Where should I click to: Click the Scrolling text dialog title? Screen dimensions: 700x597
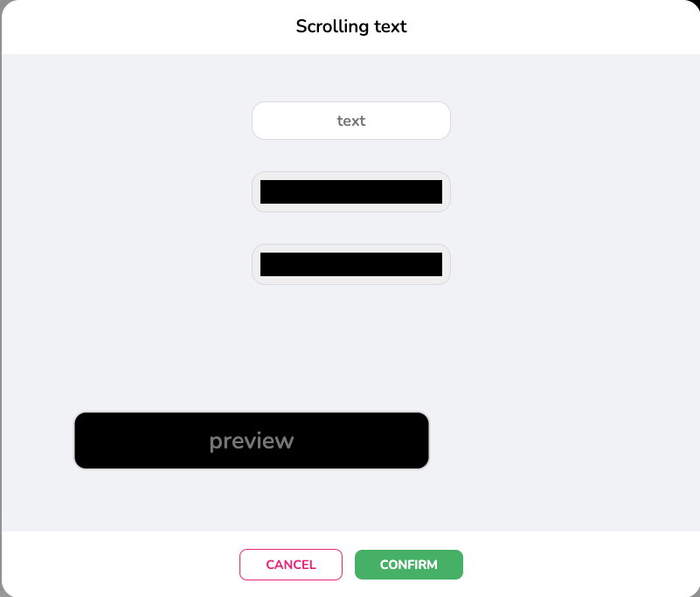tap(350, 26)
